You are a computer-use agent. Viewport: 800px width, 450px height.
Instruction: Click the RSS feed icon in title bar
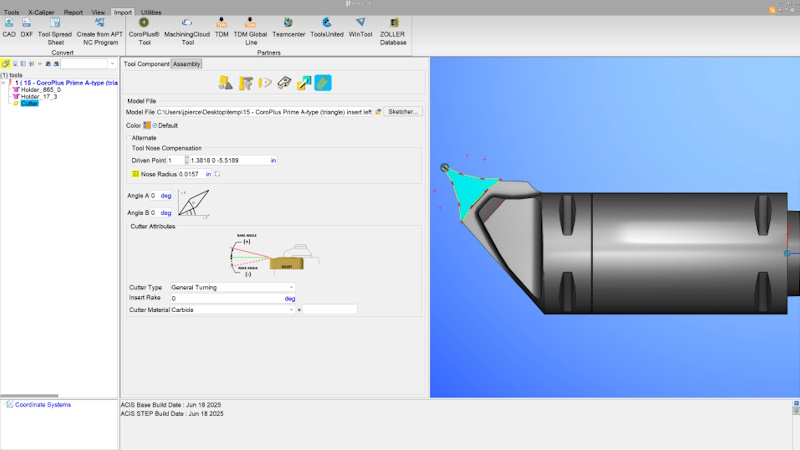point(772,10)
